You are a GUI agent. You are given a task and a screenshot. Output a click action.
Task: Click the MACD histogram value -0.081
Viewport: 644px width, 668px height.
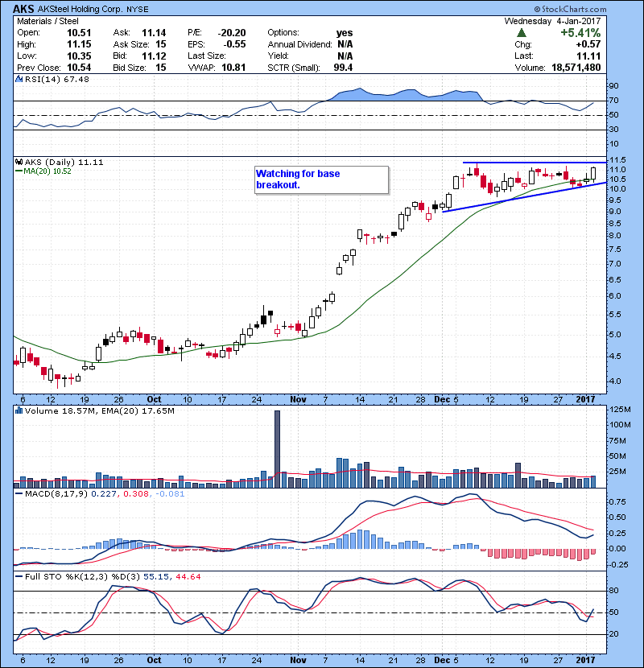170,494
